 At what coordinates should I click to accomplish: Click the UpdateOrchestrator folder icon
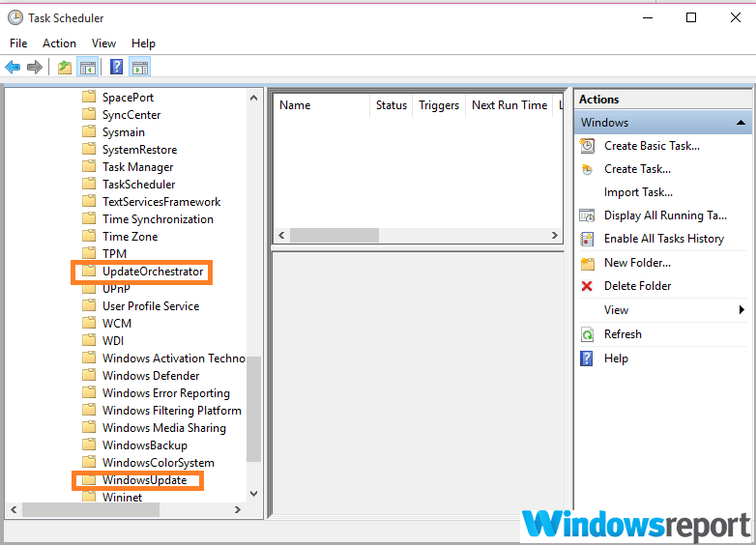click(89, 272)
